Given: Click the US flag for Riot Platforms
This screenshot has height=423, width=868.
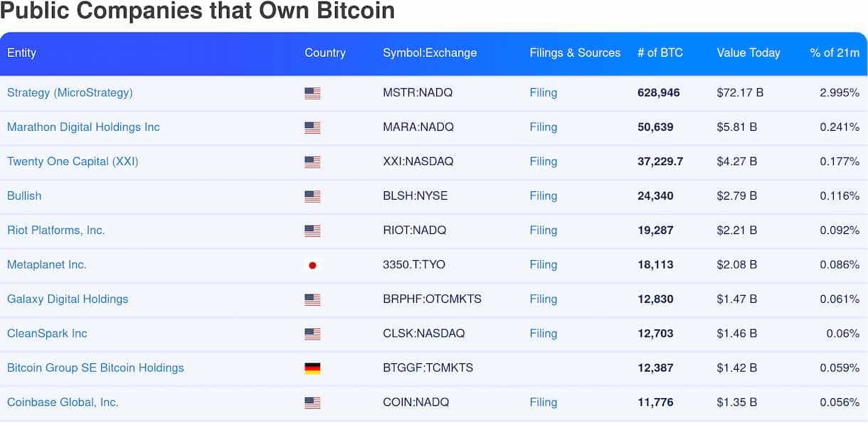Looking at the screenshot, I should (312, 230).
